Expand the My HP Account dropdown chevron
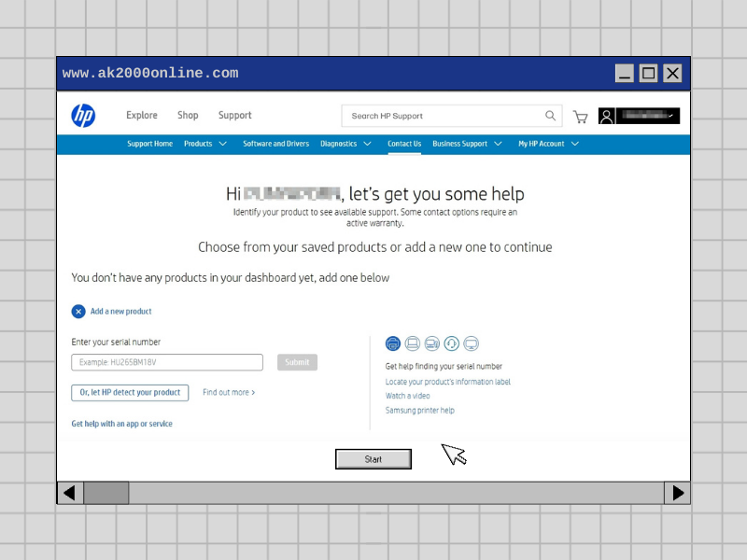Viewport: 747px width, 560px height. [x=575, y=144]
